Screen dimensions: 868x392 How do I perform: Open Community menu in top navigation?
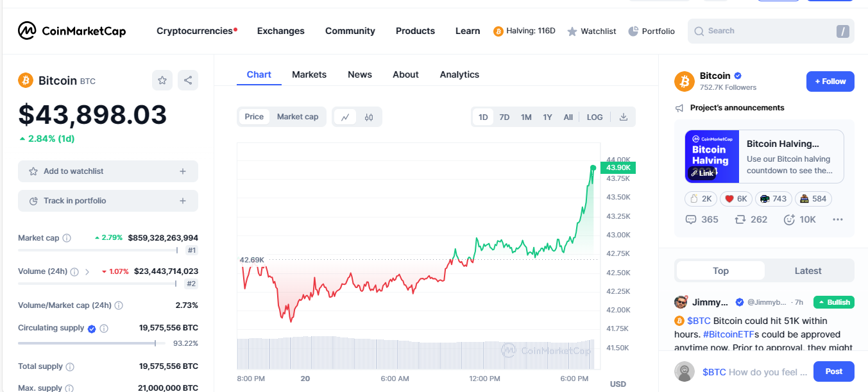coord(350,31)
